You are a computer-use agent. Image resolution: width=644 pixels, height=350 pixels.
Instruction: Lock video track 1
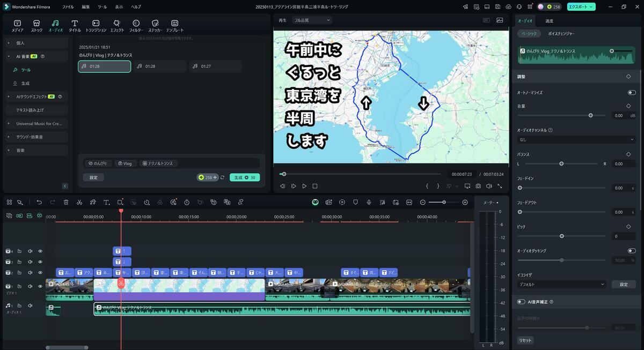click(x=19, y=286)
